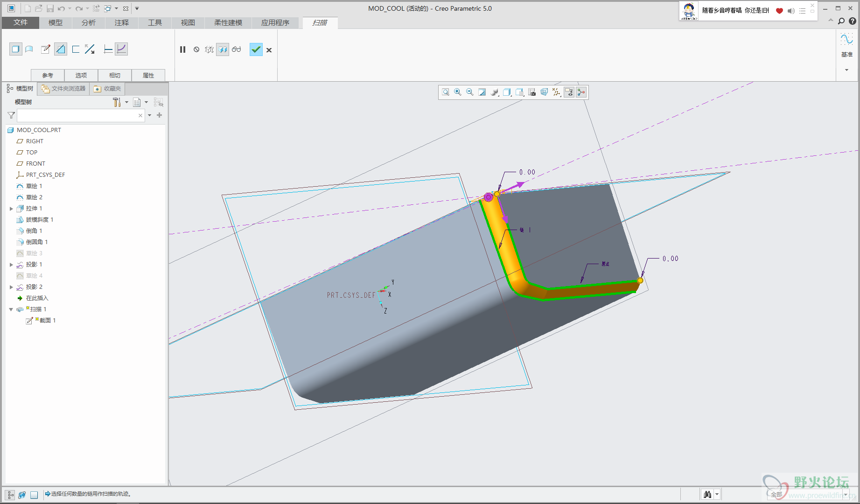The height and width of the screenshot is (504, 860).
Task: Click the model tree filter funnel icon
Action: 11,115
